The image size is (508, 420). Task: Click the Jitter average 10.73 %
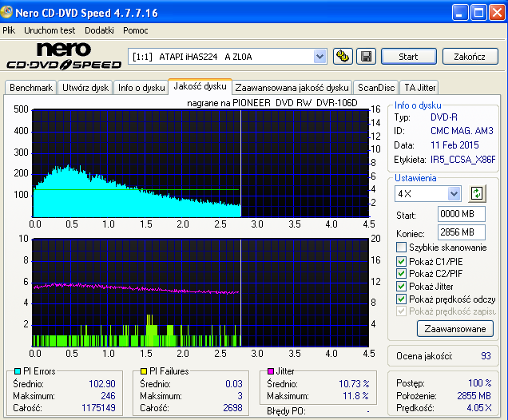354,384
